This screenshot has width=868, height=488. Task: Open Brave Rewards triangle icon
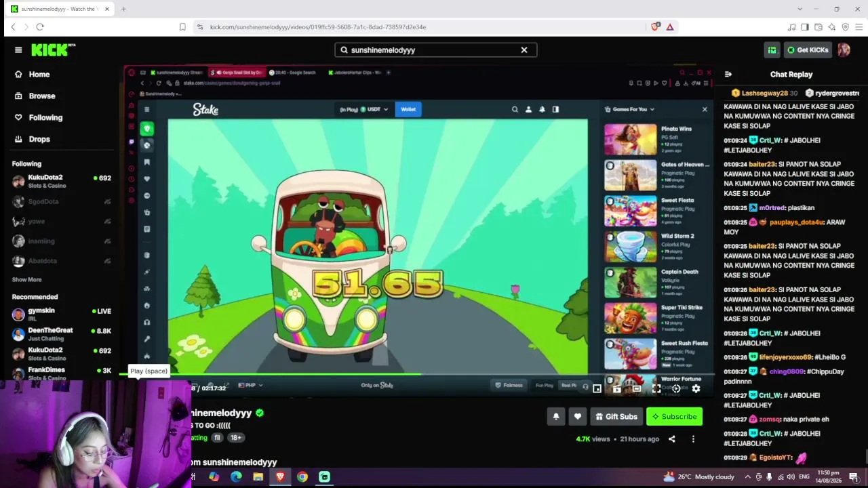[670, 27]
